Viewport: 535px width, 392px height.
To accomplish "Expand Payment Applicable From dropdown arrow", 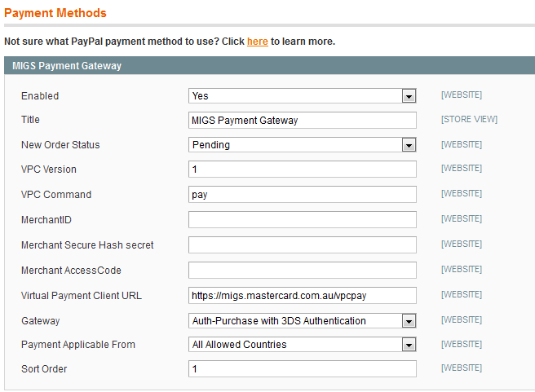I will [409, 345].
